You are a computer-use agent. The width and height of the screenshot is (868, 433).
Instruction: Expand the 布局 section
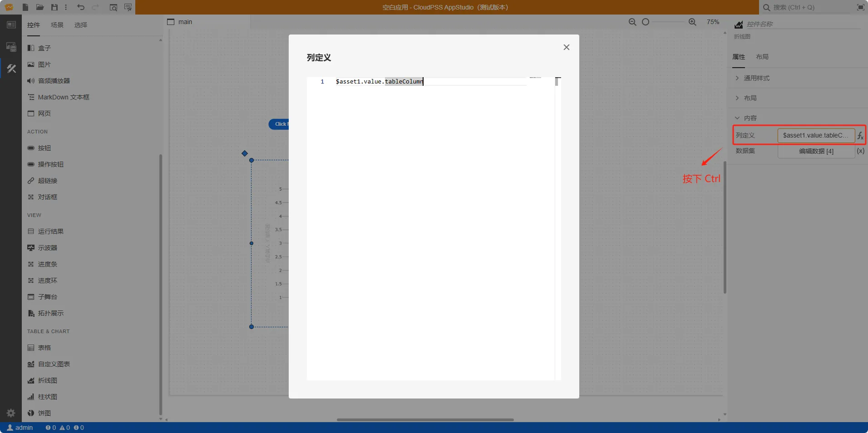798,98
